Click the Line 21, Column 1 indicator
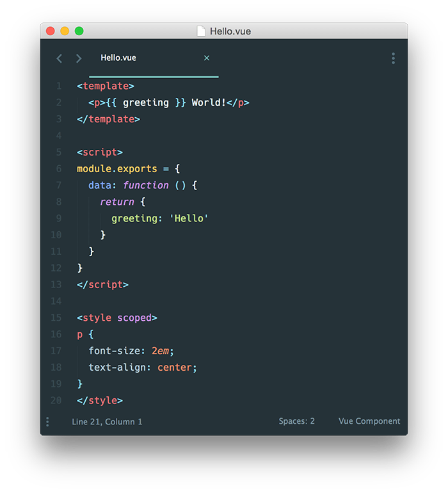Screen dimensions: 448x493 point(107,422)
